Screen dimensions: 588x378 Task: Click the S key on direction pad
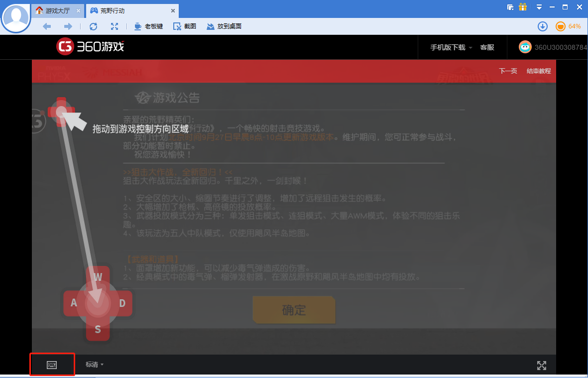coord(98,329)
